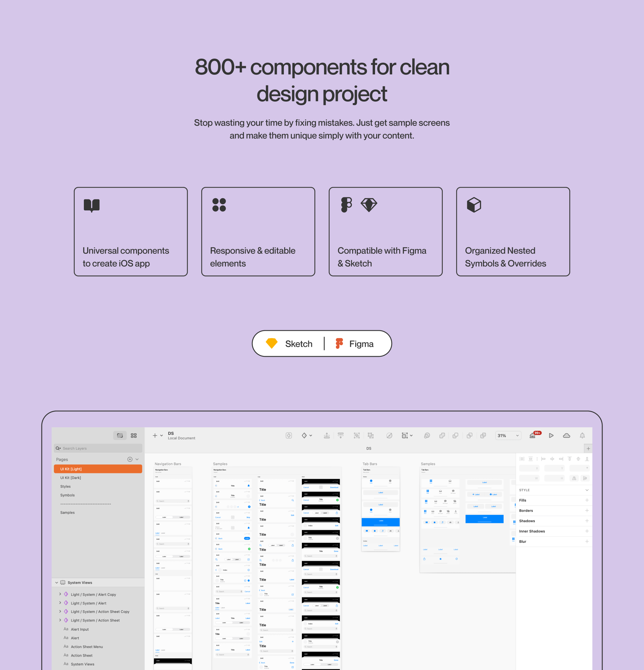Select the UI Kit [Light] page
644x670 pixels.
(x=98, y=469)
